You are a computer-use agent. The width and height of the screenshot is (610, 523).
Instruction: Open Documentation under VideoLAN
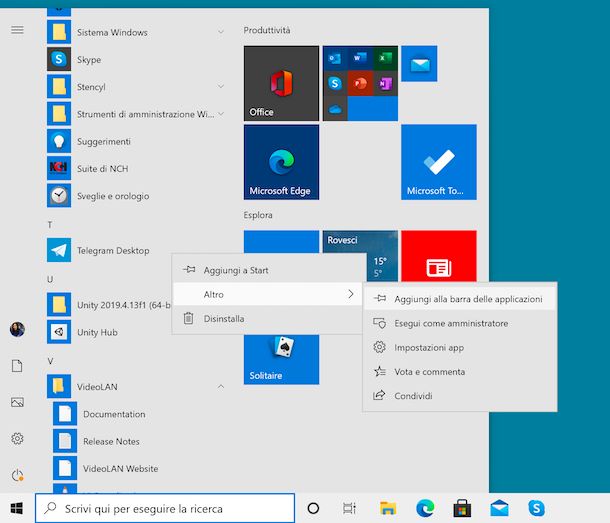[x=114, y=414]
